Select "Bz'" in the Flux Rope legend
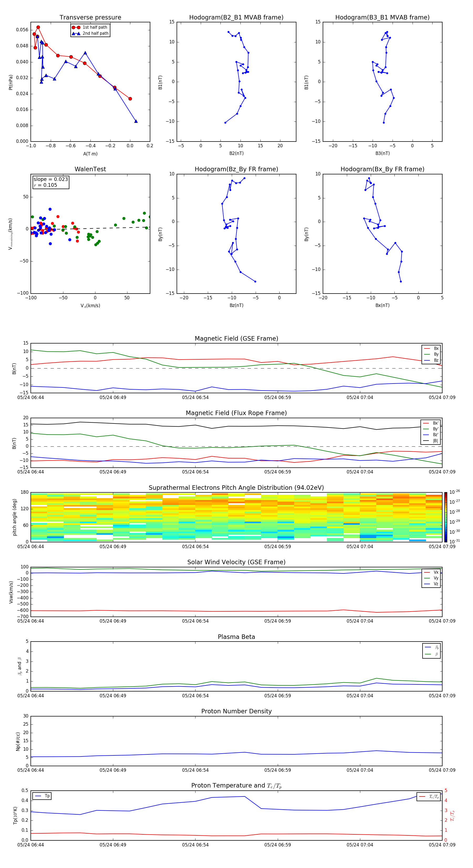This screenshot has width=473, height=868. pyautogui.click(x=431, y=435)
